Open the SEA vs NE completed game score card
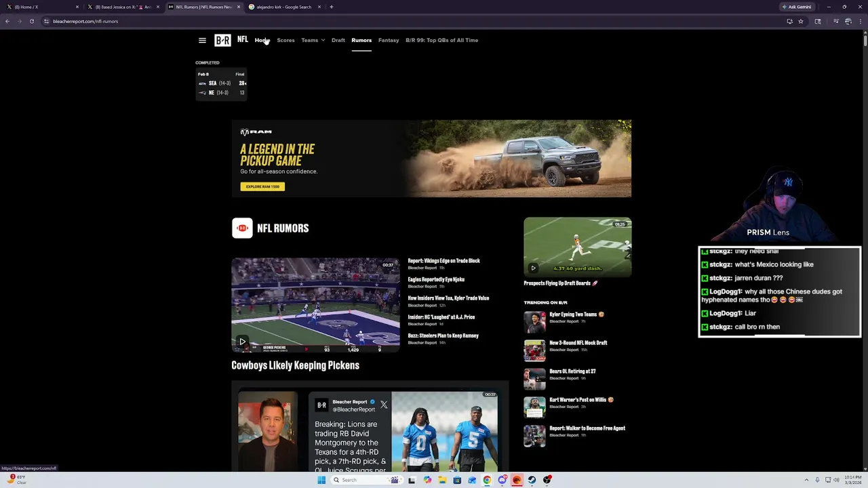 click(x=222, y=83)
